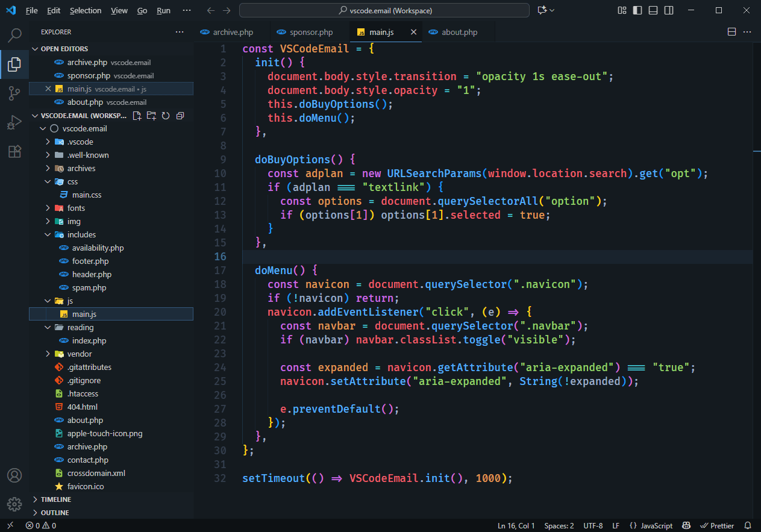Toggle the primary side bar visibility

click(x=637, y=10)
